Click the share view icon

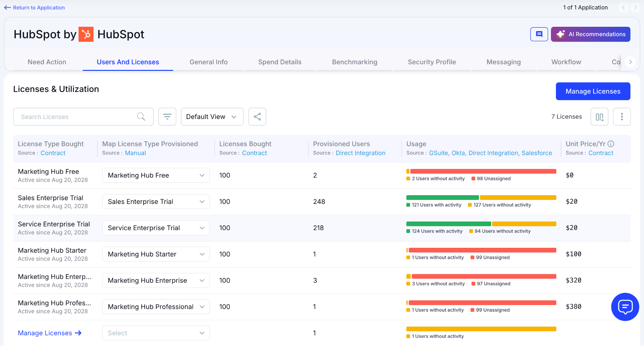click(257, 117)
